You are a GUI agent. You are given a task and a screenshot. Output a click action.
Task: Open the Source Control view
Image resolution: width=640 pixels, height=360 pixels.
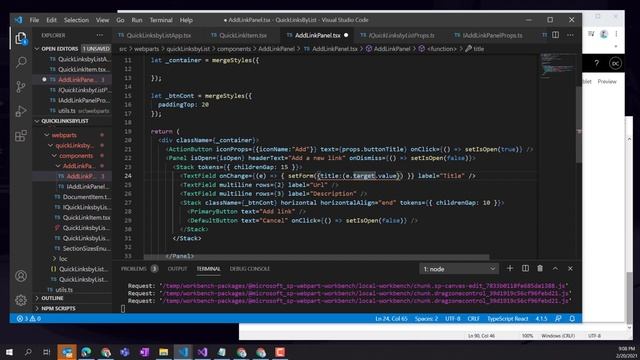coord(21,87)
